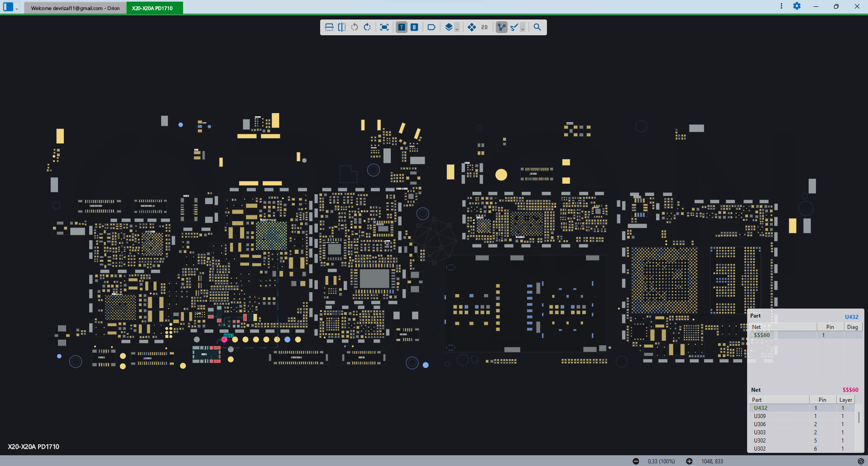
Task: Rotate board clockwise
Action: [x=367, y=27]
